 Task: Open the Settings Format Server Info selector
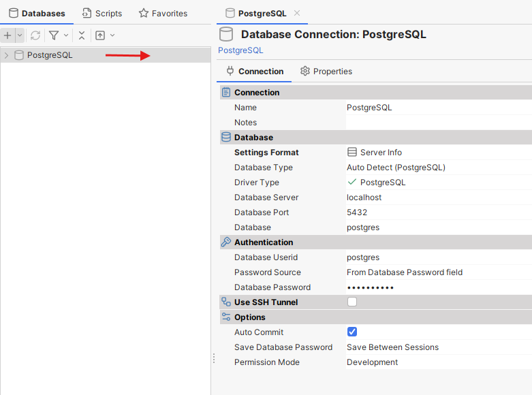pos(439,153)
